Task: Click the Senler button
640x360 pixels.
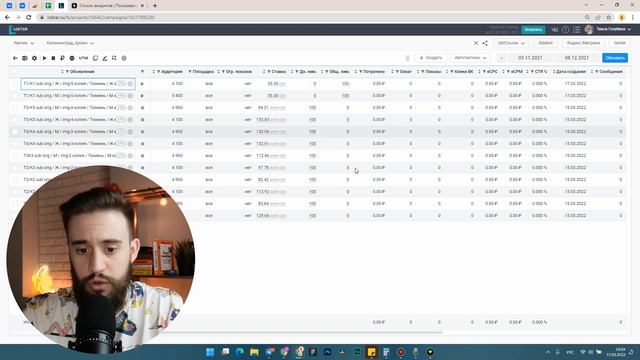Action: pos(620,43)
